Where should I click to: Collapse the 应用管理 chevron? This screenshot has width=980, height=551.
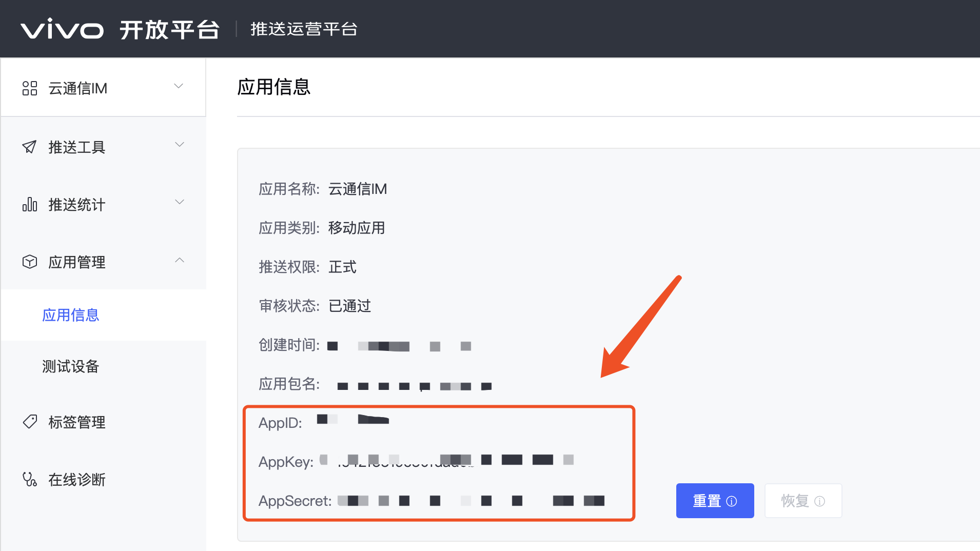coord(180,260)
